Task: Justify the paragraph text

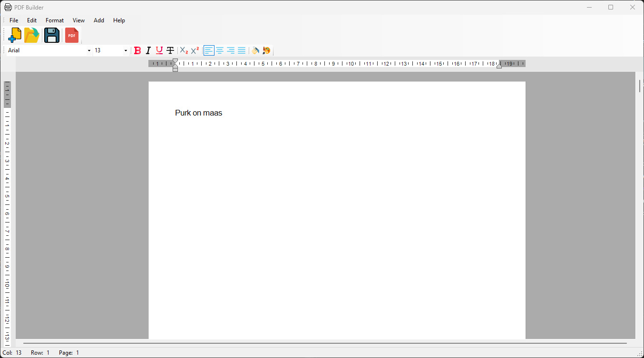Action: click(x=242, y=50)
